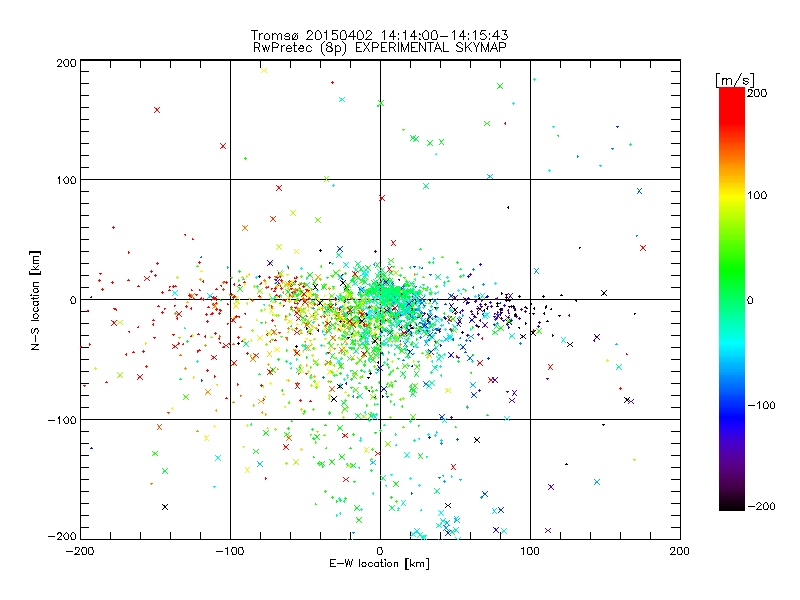
Task: Click the 'E-W location [km]' axis label
Action: tap(379, 563)
